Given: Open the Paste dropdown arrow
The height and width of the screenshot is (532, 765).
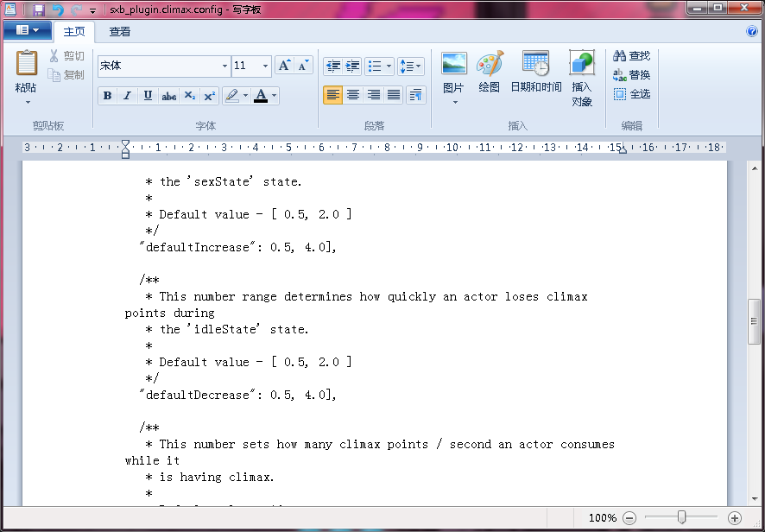Looking at the screenshot, I should coord(28,102).
